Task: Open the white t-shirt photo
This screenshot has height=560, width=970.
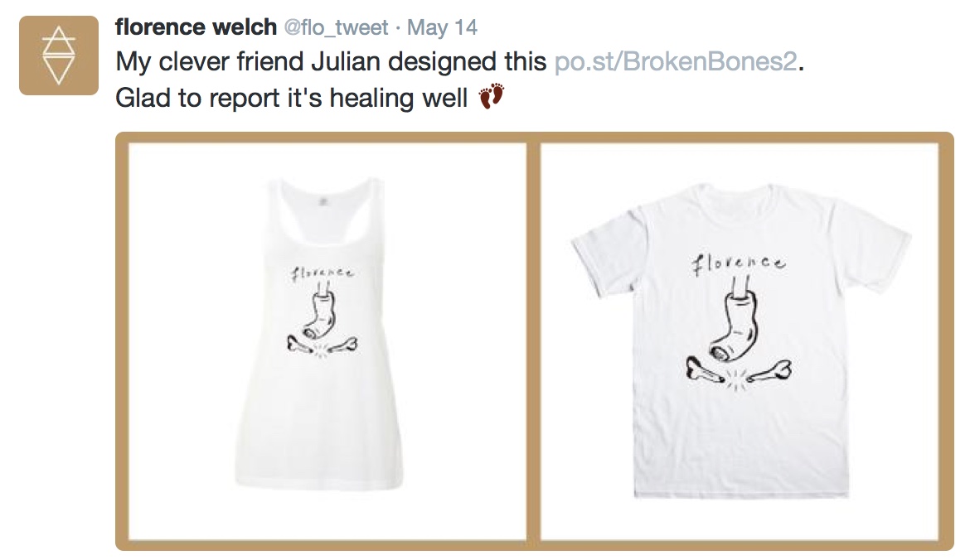Action: pyautogui.click(x=740, y=341)
